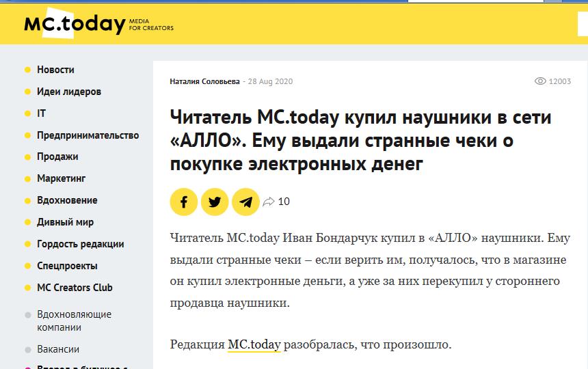Image resolution: width=588 pixels, height=369 pixels.
Task: Share article on Twitter
Action: 215,202
